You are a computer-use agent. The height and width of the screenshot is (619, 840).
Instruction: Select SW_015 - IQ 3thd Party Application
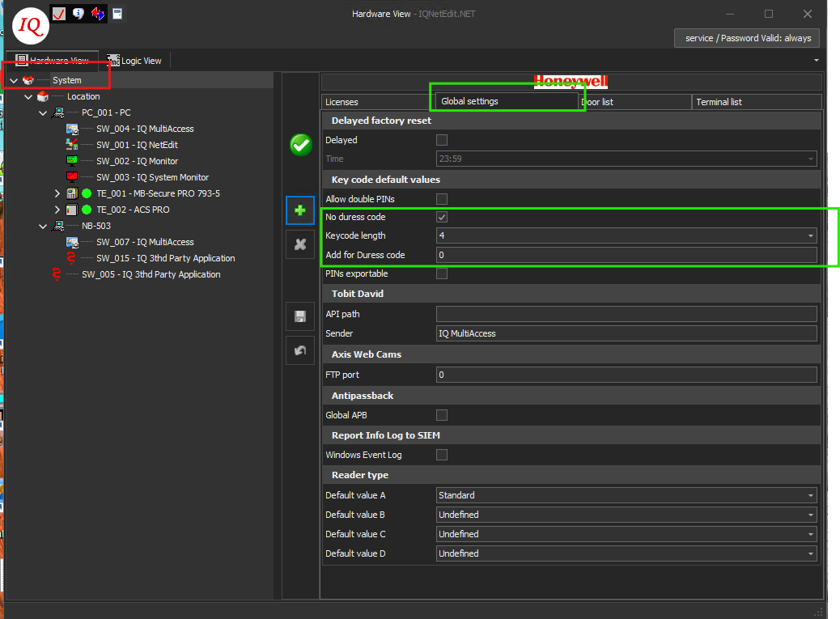[166, 258]
